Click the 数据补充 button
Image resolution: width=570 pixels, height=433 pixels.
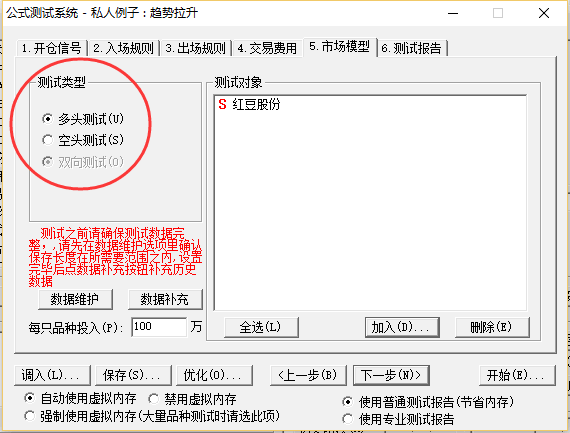coord(165,299)
